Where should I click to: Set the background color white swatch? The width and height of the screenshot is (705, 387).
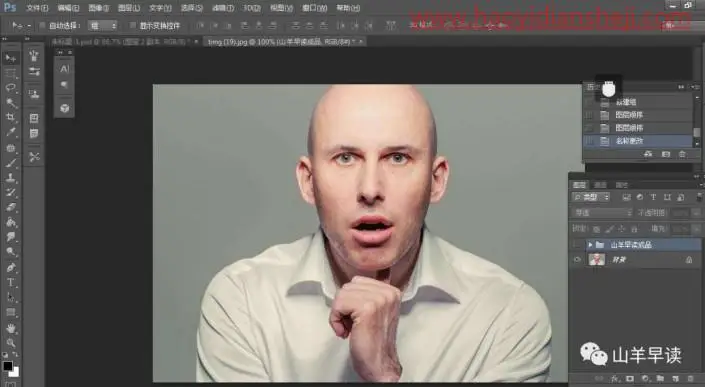(15, 372)
